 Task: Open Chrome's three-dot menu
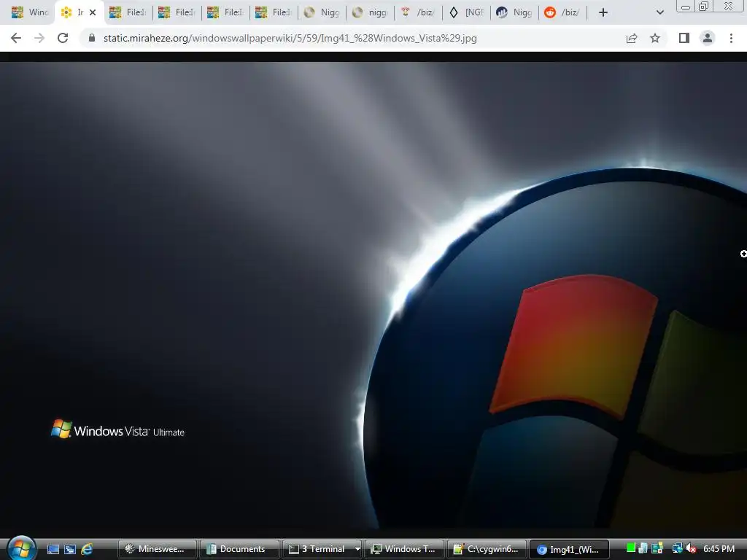click(731, 38)
